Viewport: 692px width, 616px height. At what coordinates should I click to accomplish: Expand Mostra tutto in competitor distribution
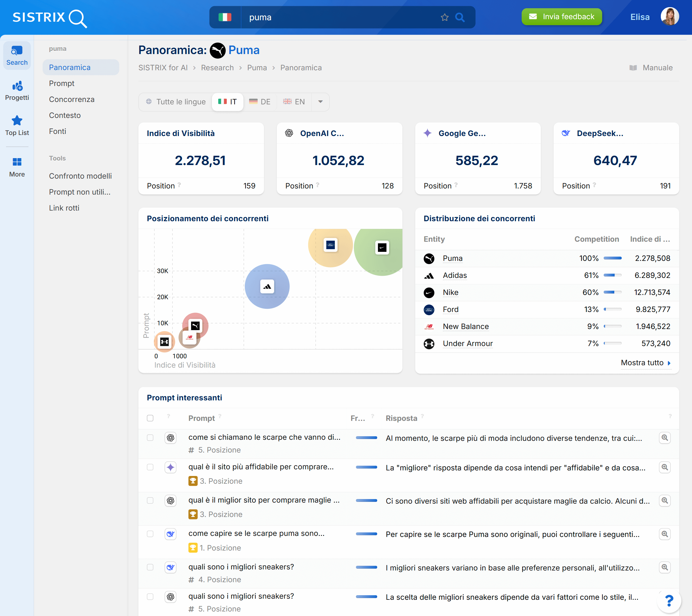pos(645,363)
